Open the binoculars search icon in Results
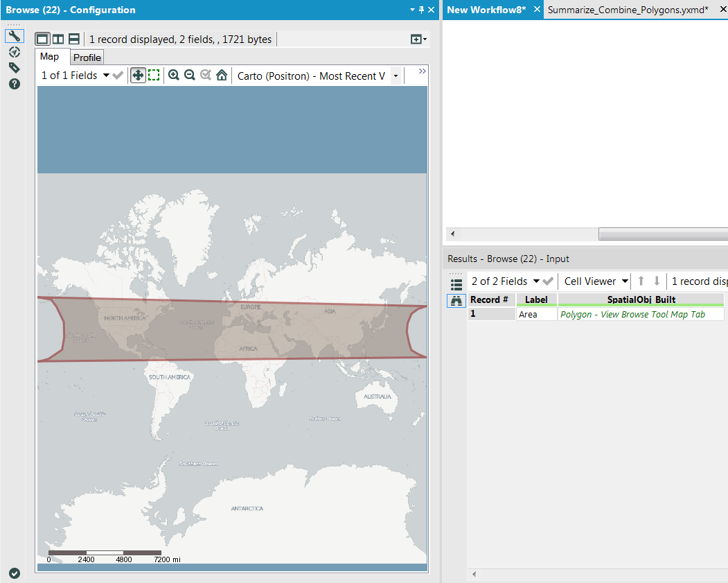 (456, 299)
